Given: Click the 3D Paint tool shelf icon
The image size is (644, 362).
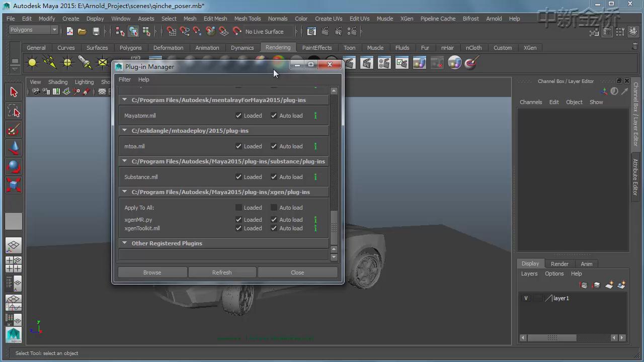Looking at the screenshot, I should coord(471,63).
